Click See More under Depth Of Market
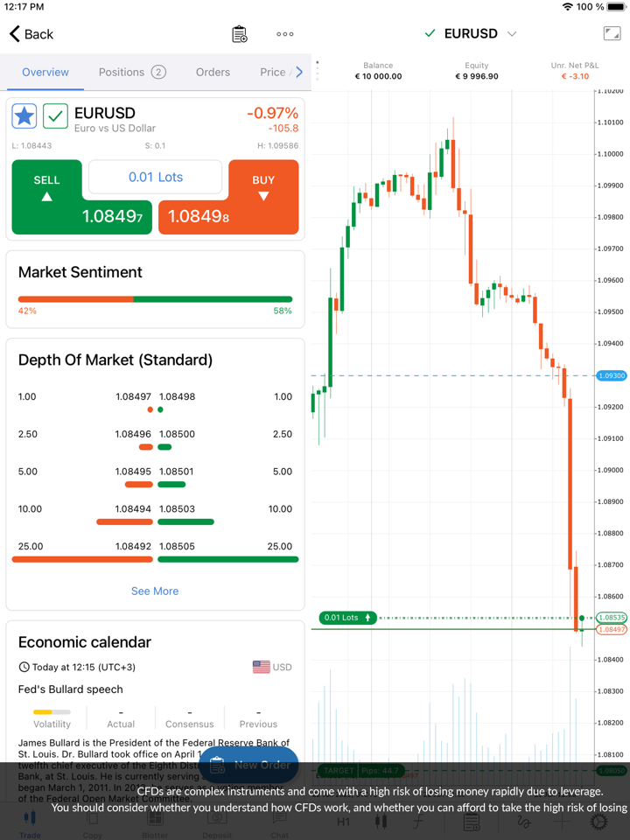The image size is (630, 840). point(155,591)
